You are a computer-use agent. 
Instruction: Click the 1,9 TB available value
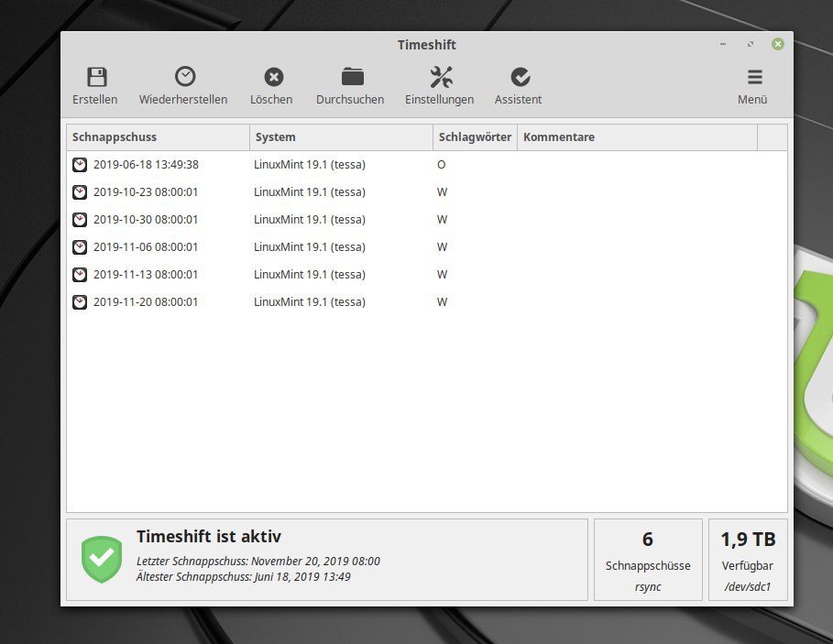point(748,540)
